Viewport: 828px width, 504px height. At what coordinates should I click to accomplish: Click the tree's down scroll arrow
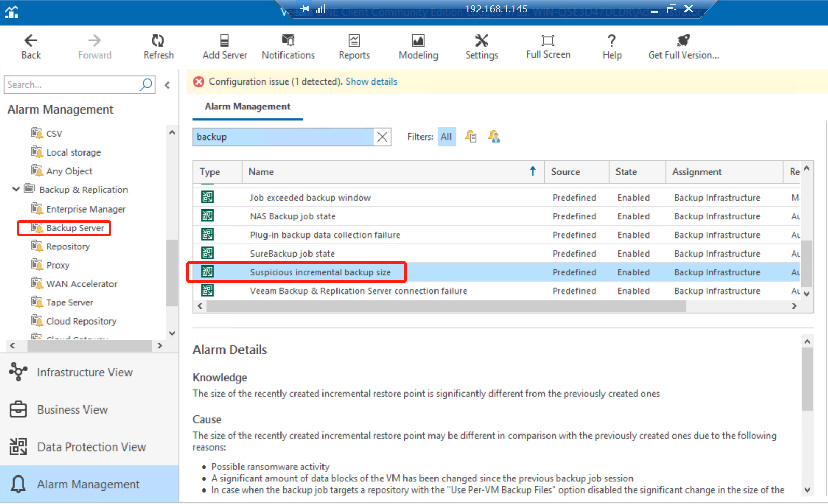pos(172,333)
